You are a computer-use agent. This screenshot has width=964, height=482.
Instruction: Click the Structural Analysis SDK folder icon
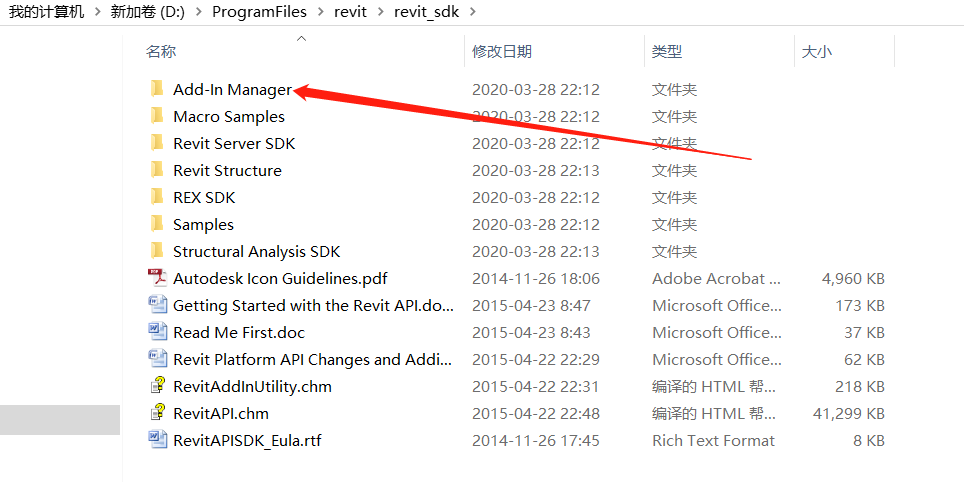157,251
